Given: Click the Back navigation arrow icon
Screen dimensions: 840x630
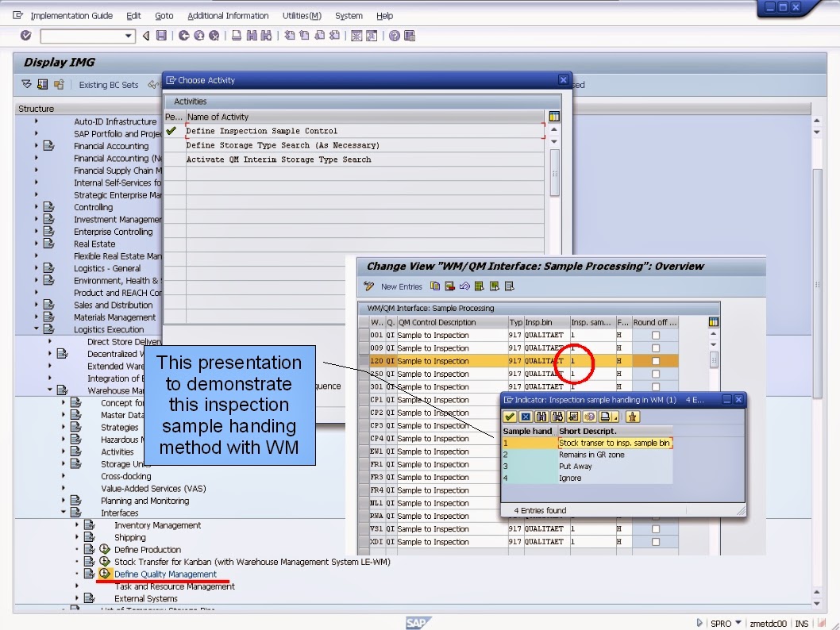Looking at the screenshot, I should [145, 35].
